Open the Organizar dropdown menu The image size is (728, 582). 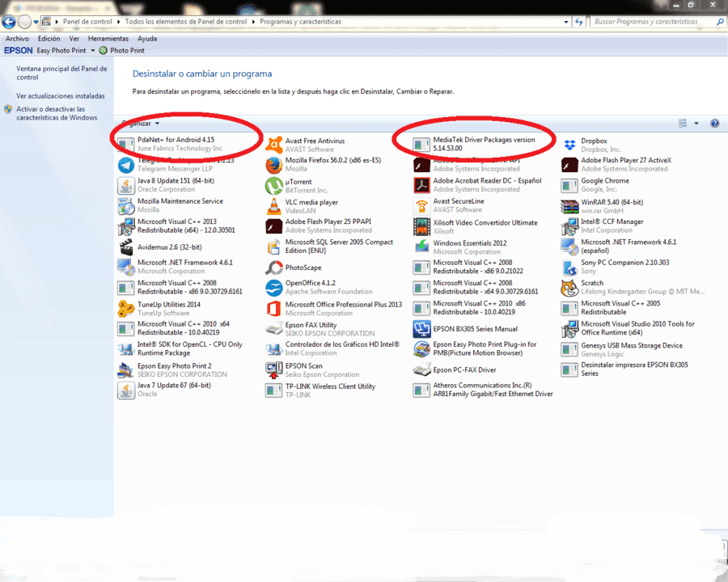141,124
